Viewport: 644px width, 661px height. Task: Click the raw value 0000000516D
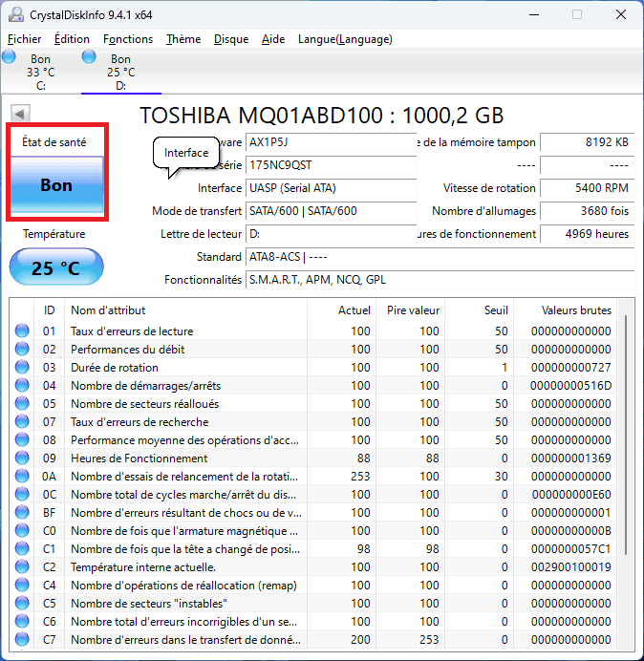pyautogui.click(x=571, y=386)
